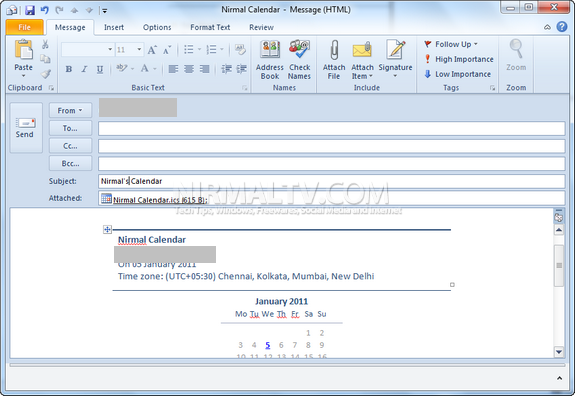575x396 pixels.
Task: Switch to the Options tab
Action: click(x=157, y=27)
